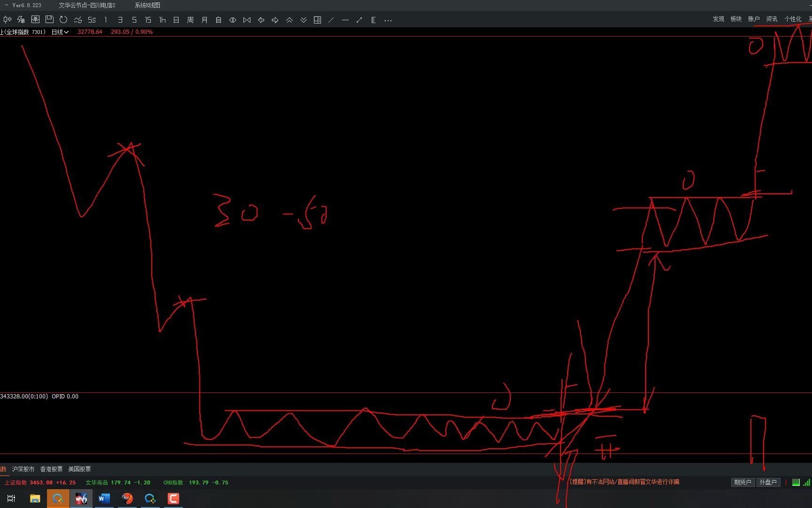Open the 板块 menu

(x=736, y=19)
